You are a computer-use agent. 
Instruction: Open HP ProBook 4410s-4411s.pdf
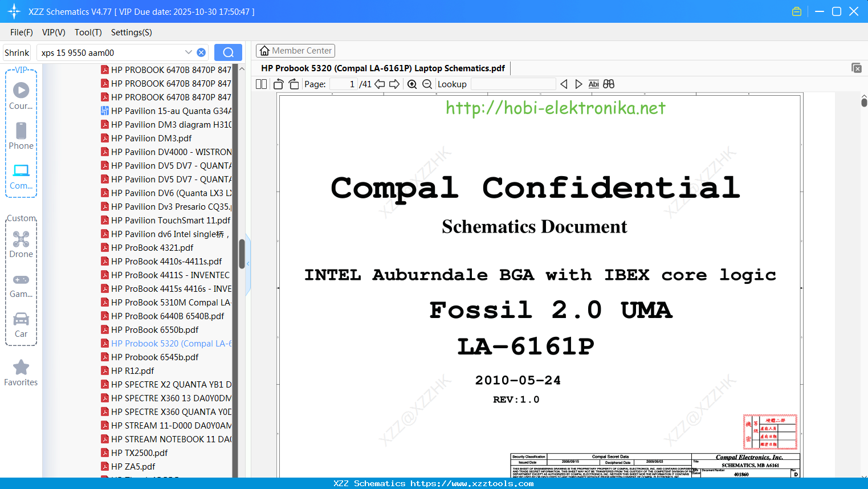[161, 261]
